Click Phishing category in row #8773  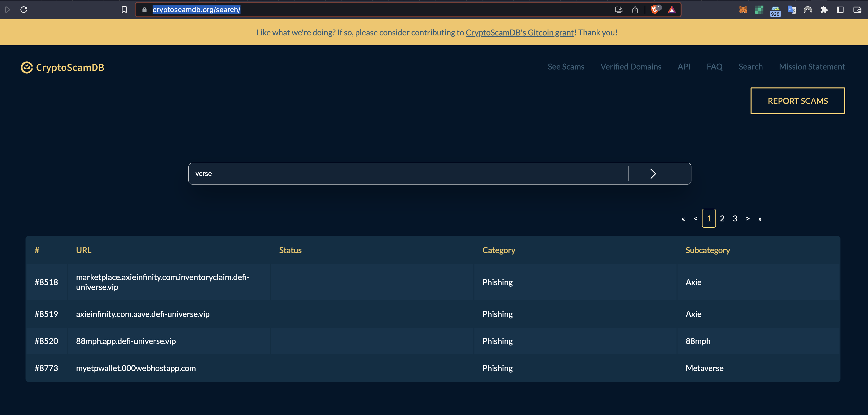(x=497, y=368)
